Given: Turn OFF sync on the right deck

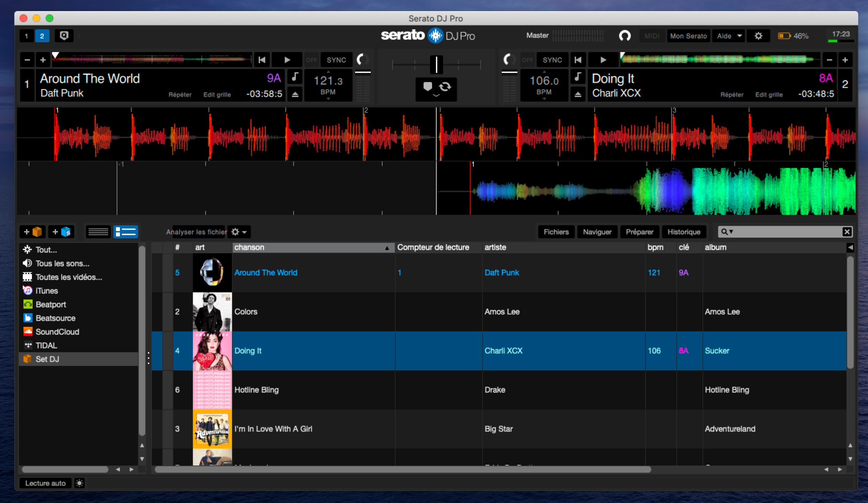Looking at the screenshot, I should coord(527,60).
